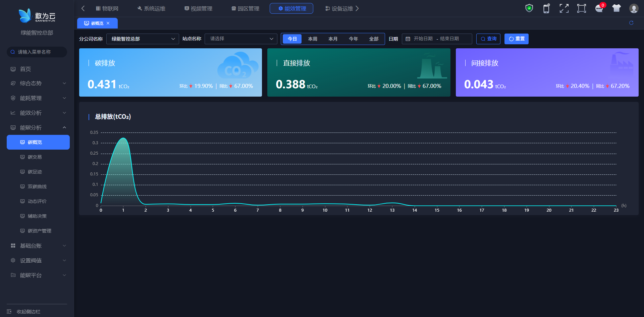Open the 站点名称 dropdown selector
The image size is (644, 317).
click(241, 39)
